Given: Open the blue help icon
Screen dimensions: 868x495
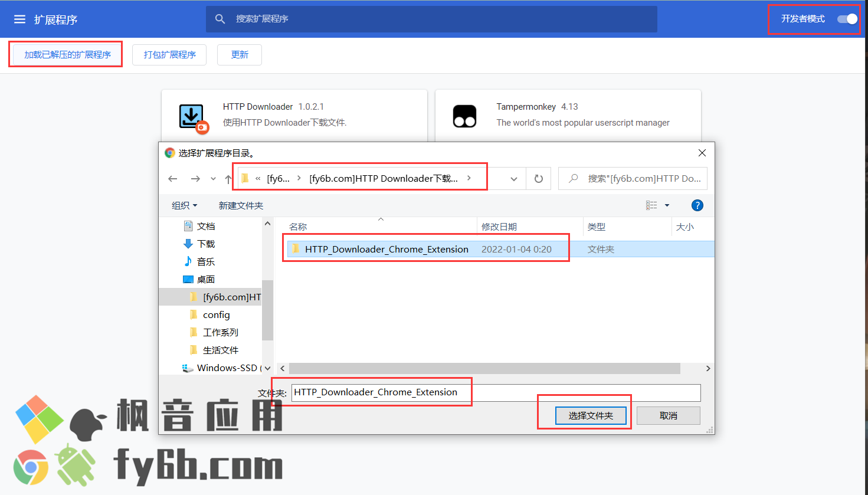Looking at the screenshot, I should 697,205.
